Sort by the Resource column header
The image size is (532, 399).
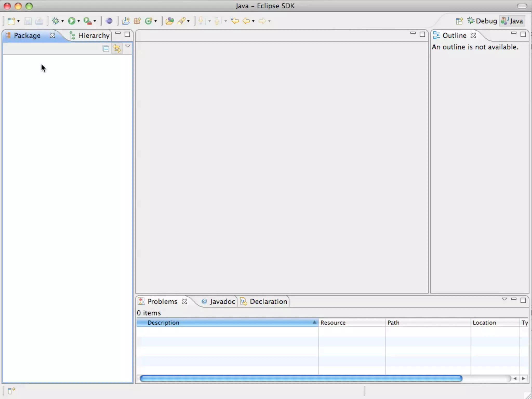tap(352, 323)
